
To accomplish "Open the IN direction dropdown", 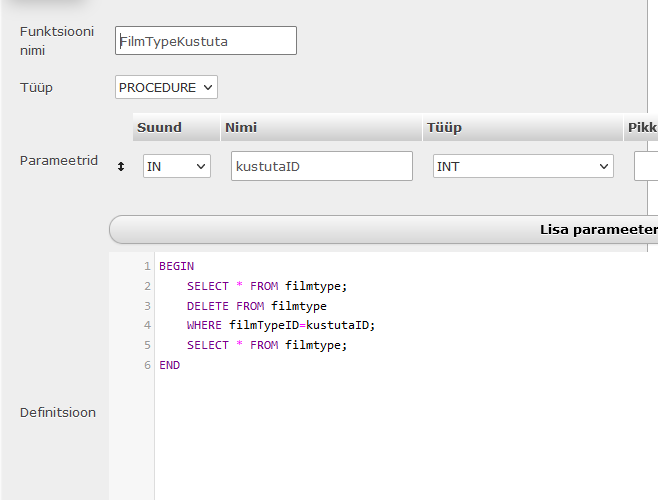I will 177,166.
